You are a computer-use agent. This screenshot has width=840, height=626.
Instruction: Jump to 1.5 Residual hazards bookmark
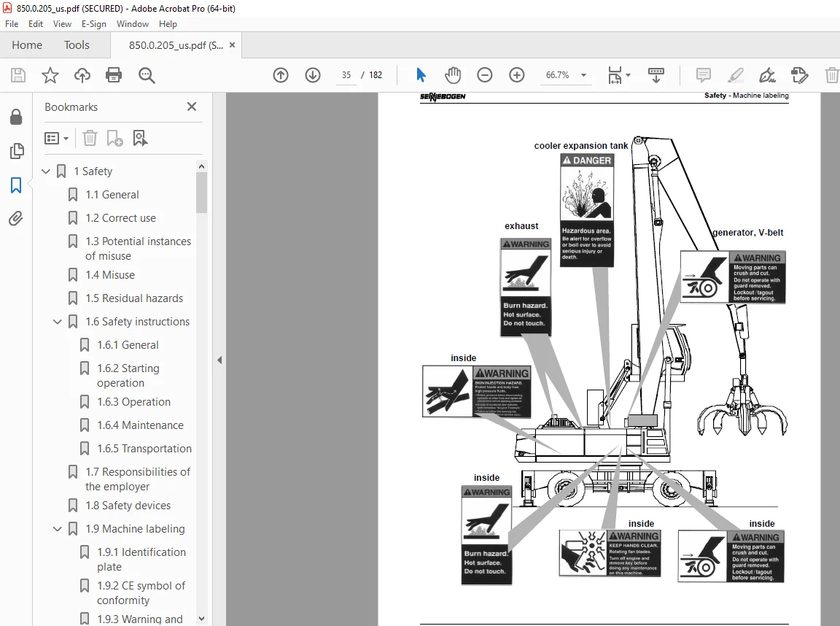coord(134,298)
